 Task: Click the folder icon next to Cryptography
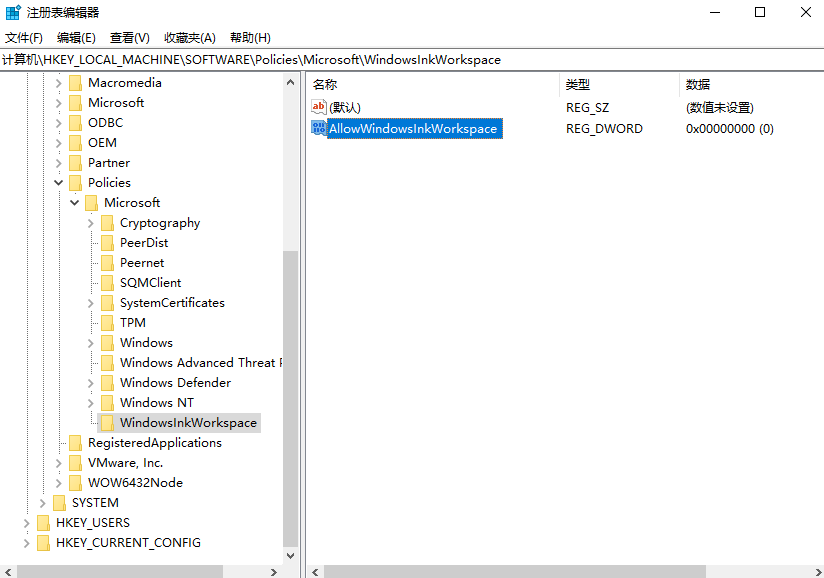pyautogui.click(x=107, y=223)
